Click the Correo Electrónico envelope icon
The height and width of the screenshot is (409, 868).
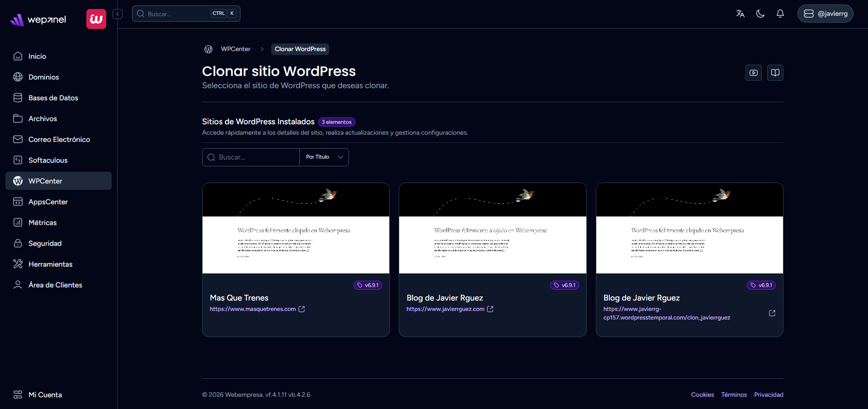point(18,139)
